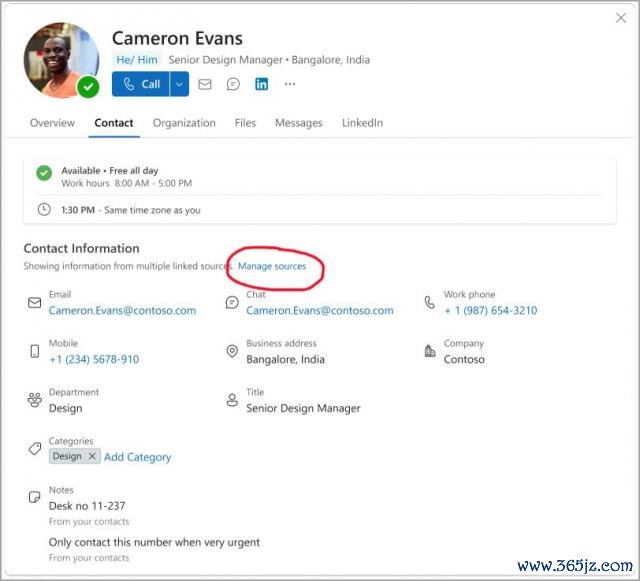640x581 pixels.
Task: Click the mobile device icon beside Mobile
Action: coord(35,351)
